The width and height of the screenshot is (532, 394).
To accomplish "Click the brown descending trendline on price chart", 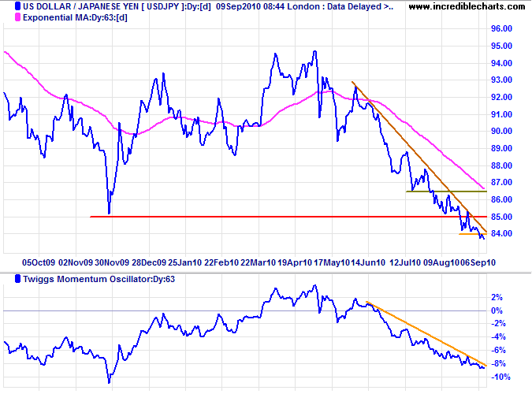I will click(419, 157).
